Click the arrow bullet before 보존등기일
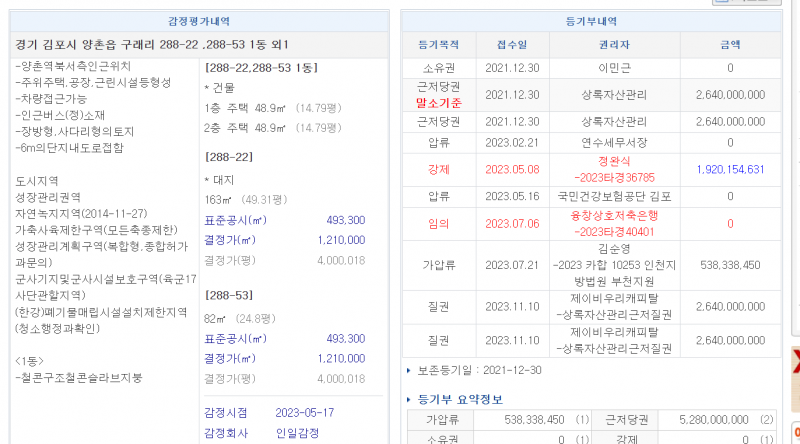 click(x=408, y=370)
